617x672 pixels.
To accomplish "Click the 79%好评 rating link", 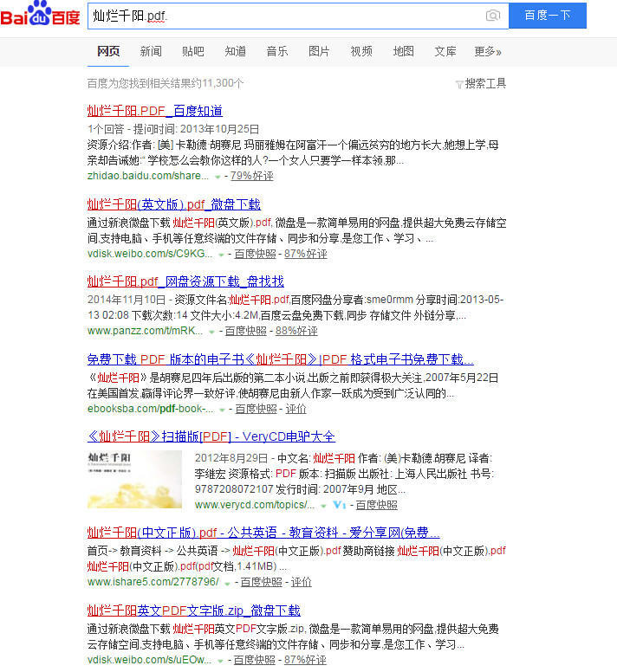I will click(x=251, y=176).
